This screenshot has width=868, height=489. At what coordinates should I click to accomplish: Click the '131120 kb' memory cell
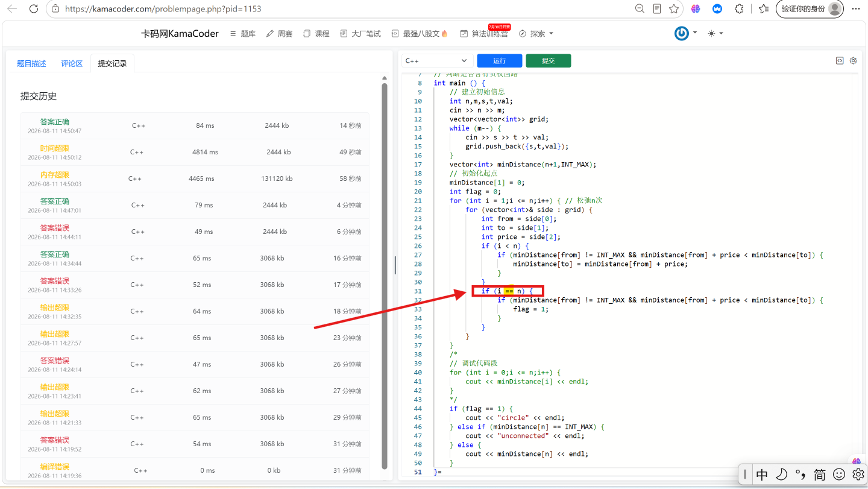[x=277, y=178]
